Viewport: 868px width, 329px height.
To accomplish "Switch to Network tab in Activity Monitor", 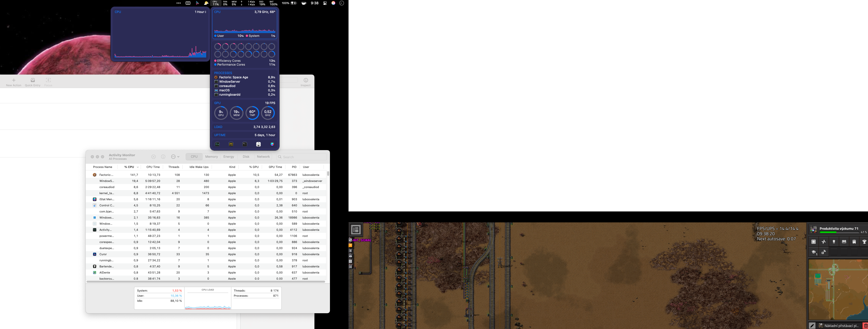I will pos(263,157).
